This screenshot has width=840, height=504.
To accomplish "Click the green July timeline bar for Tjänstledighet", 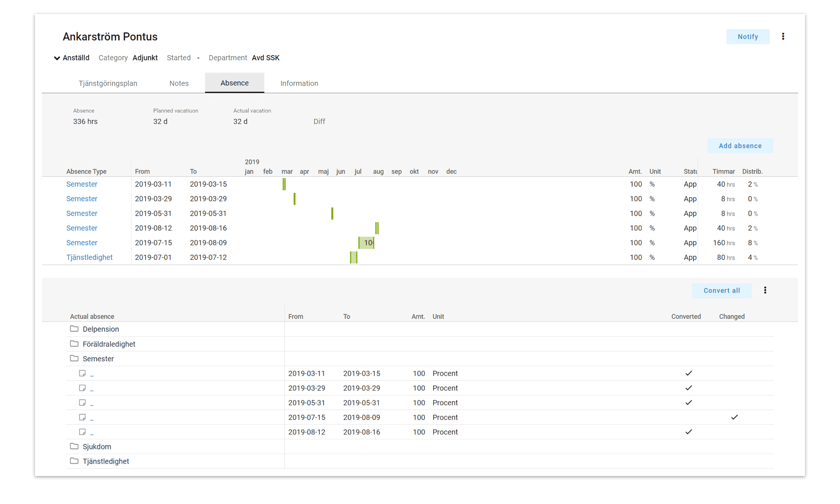I will point(353,257).
